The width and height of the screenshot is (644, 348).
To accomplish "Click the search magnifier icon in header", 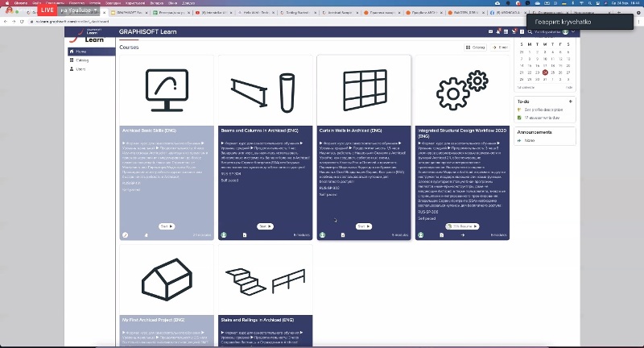I will [530, 31].
